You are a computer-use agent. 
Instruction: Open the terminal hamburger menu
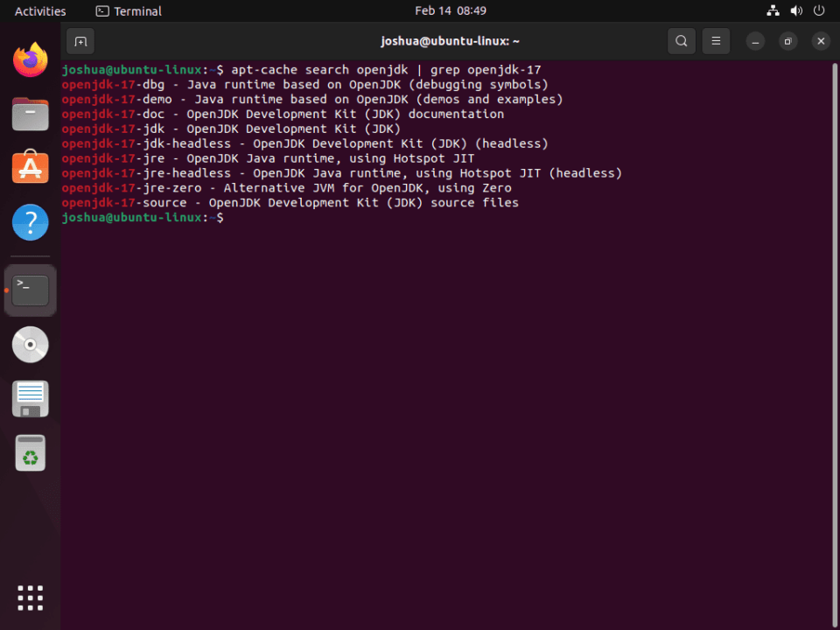(716, 40)
